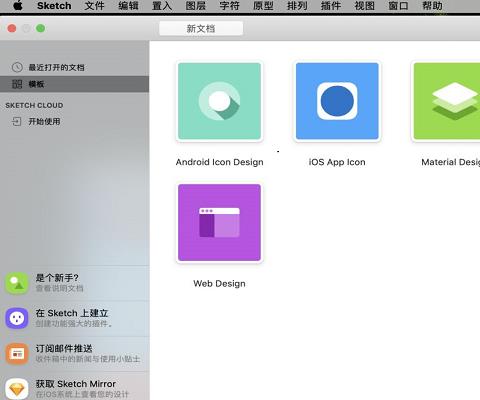
Task: Click the green picture icon for newcomers
Action: pyautogui.click(x=17, y=283)
